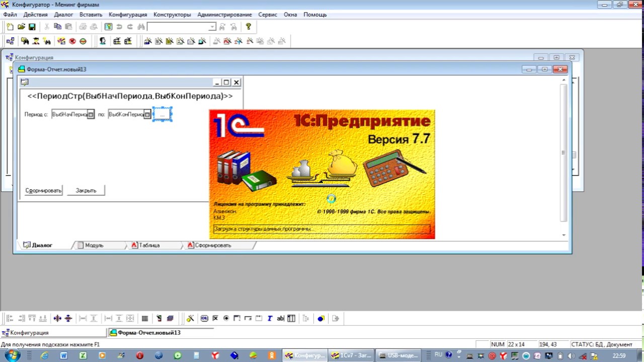
Task: Click the Open file folder icon
Action: pyautogui.click(x=21, y=27)
